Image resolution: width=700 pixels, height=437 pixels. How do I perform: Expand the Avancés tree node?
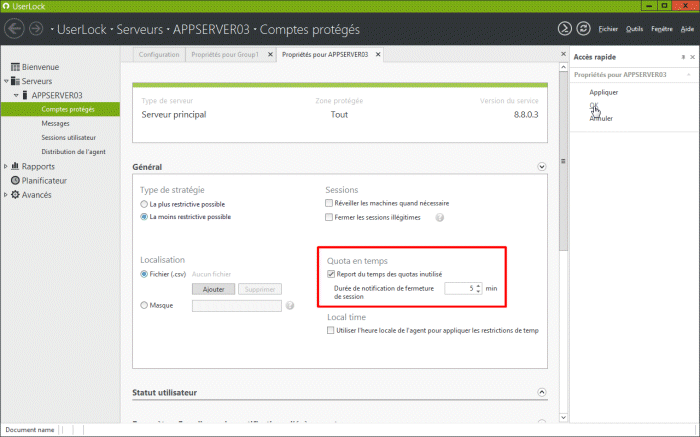click(6, 195)
